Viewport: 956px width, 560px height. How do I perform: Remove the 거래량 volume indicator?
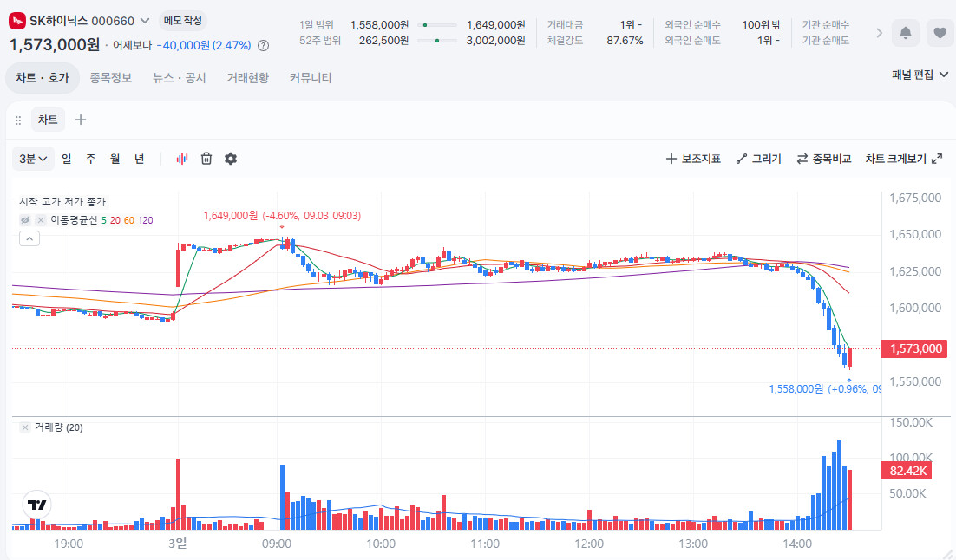(x=25, y=427)
